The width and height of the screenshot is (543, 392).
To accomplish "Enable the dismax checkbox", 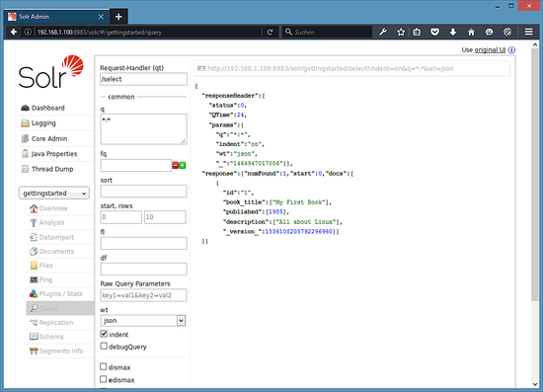I will tap(104, 366).
